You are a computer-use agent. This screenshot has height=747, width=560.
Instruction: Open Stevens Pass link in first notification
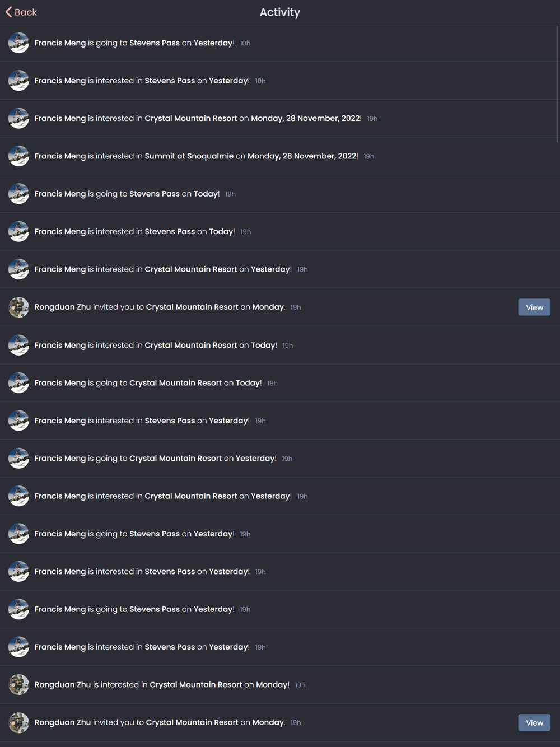[x=155, y=43]
